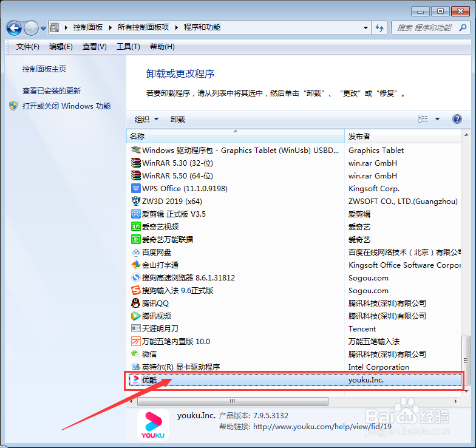The width and height of the screenshot is (476, 448).
Task: Click the vertical scrollbar up arrow
Action: pos(466,135)
